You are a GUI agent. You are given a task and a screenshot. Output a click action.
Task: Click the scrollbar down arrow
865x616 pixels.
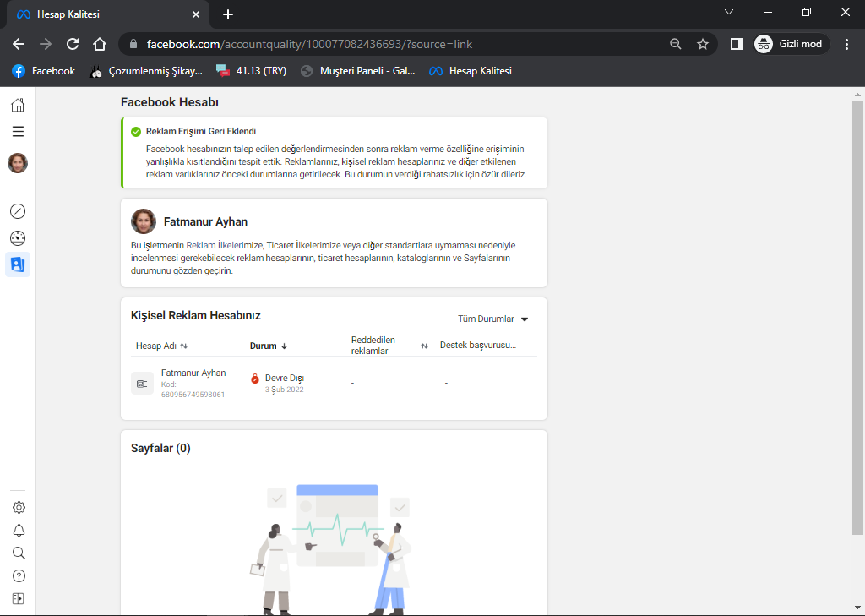point(857,609)
